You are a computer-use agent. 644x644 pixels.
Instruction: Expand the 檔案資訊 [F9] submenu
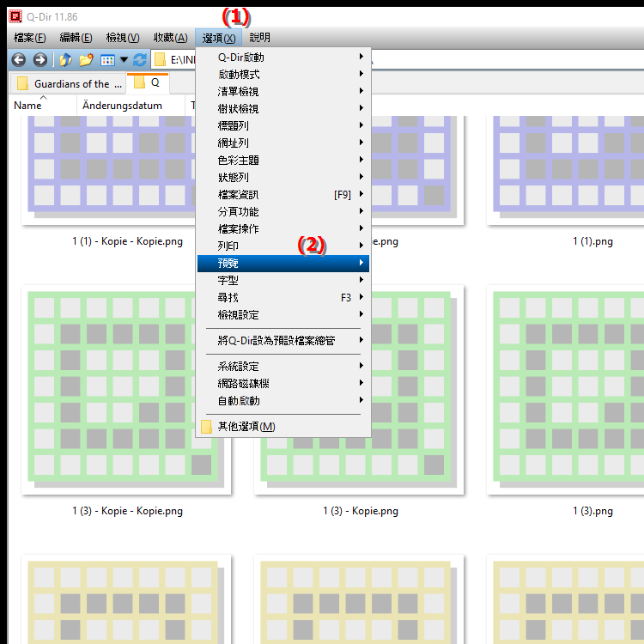pos(283,195)
